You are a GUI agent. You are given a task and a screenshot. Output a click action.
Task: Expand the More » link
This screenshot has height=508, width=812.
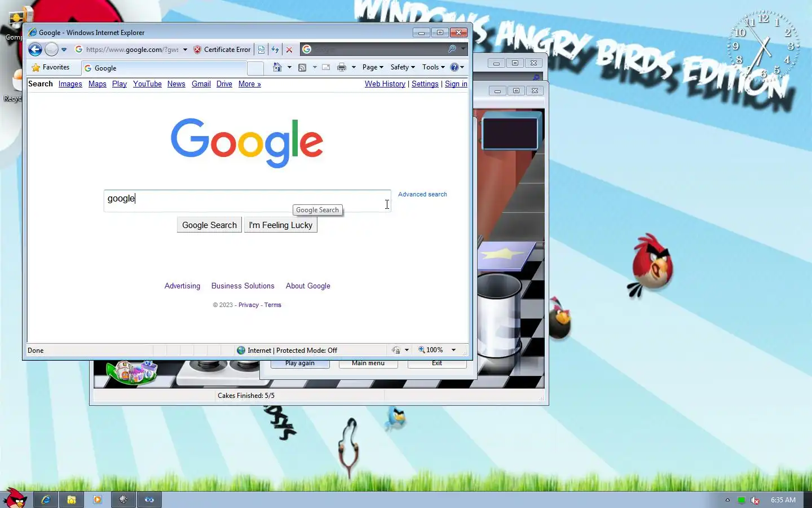(x=250, y=84)
